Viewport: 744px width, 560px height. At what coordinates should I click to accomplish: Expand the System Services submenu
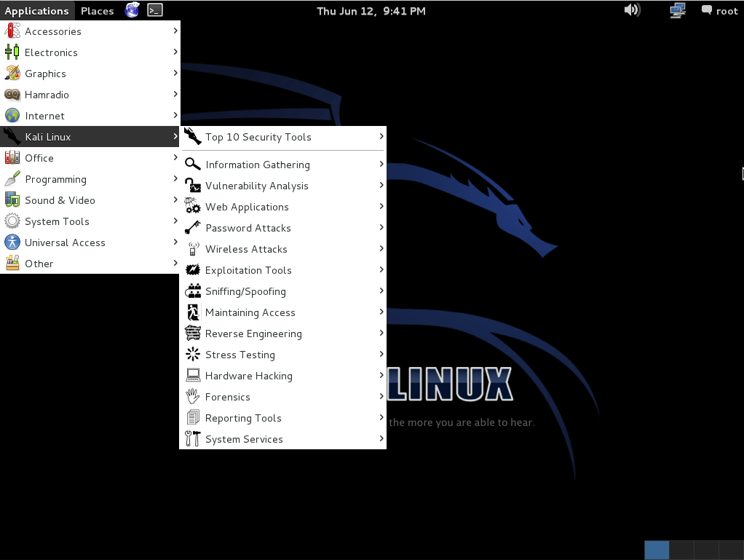(x=379, y=439)
